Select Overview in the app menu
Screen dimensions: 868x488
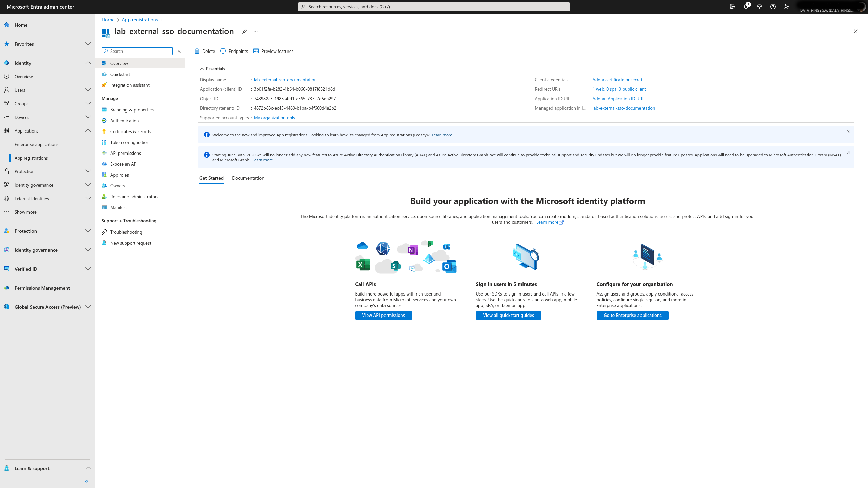(140, 63)
